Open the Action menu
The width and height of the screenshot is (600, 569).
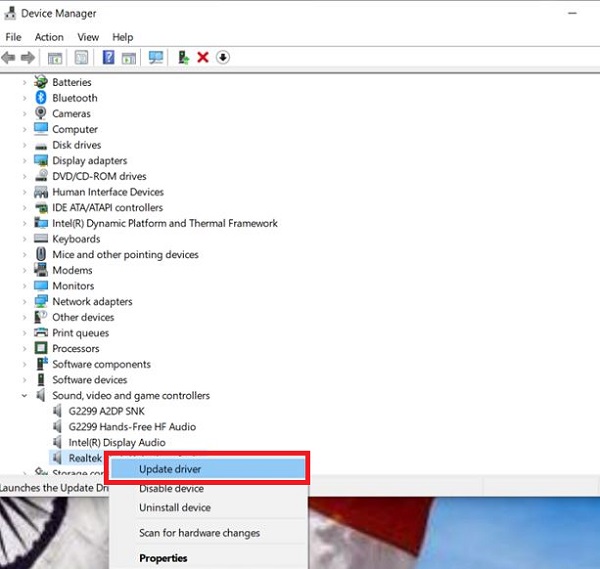click(x=49, y=37)
